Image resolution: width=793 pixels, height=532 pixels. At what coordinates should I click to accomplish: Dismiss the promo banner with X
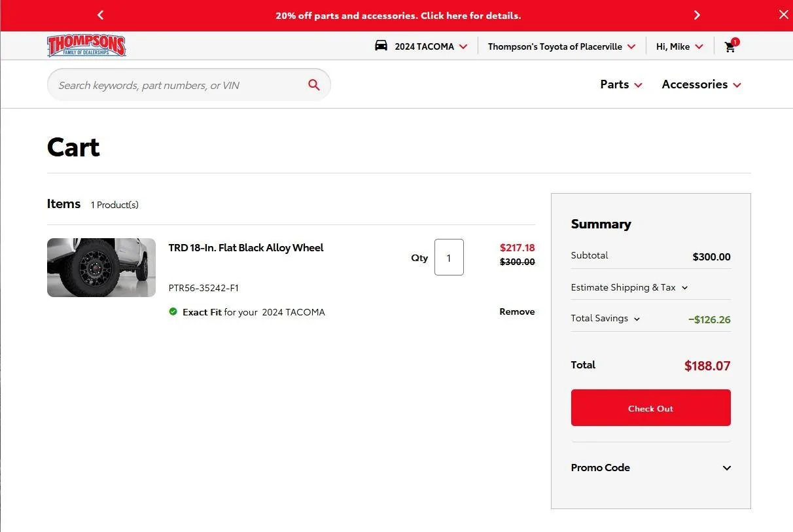point(783,14)
